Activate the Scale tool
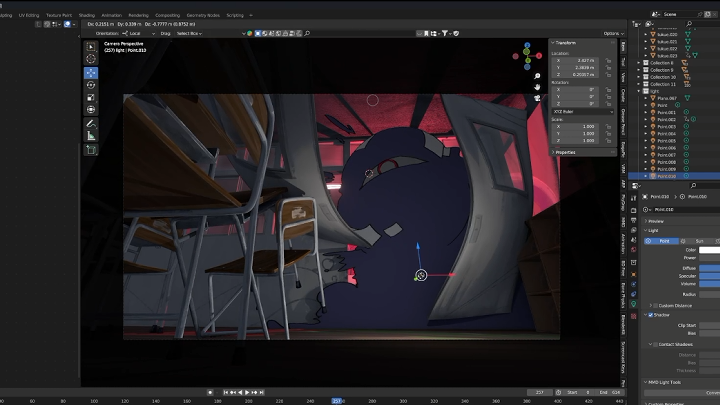Viewport: 720px width, 405px height. pos(91,97)
